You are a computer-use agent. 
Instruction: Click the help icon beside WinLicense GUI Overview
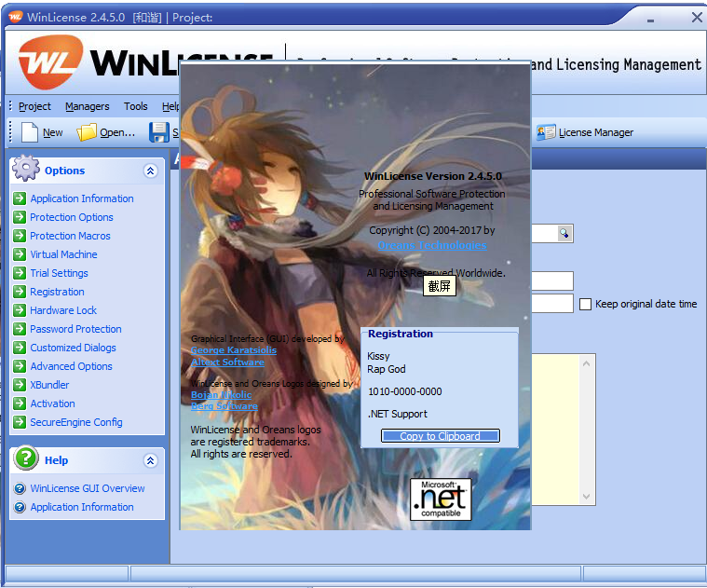pyautogui.click(x=20, y=488)
